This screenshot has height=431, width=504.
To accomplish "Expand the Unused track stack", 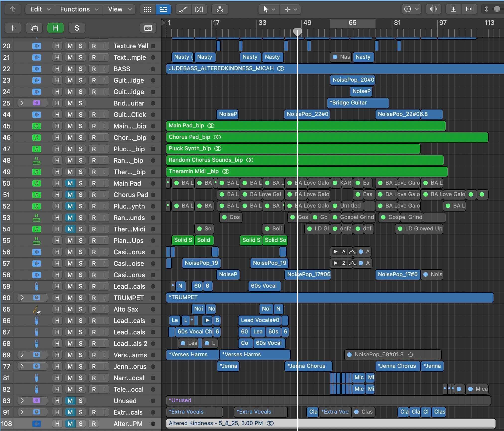I will 22,401.
